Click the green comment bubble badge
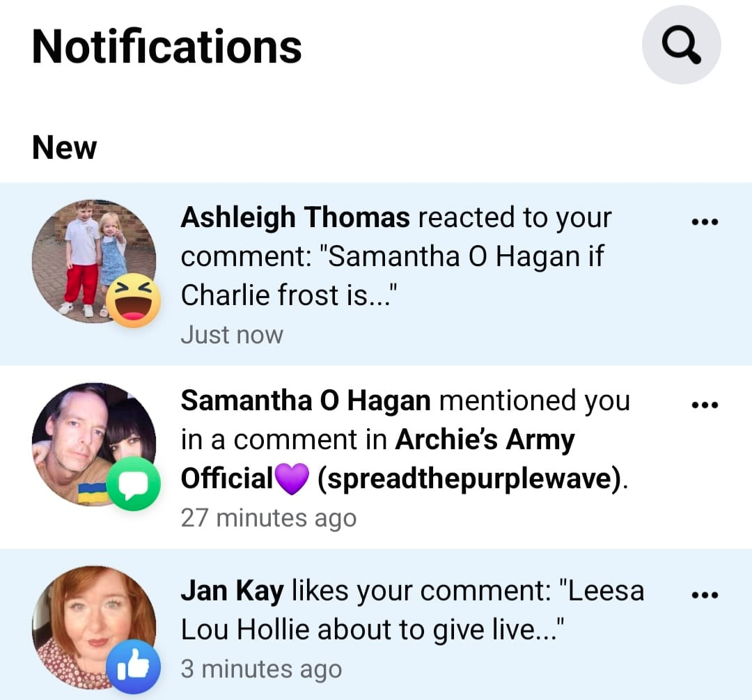 (x=133, y=483)
